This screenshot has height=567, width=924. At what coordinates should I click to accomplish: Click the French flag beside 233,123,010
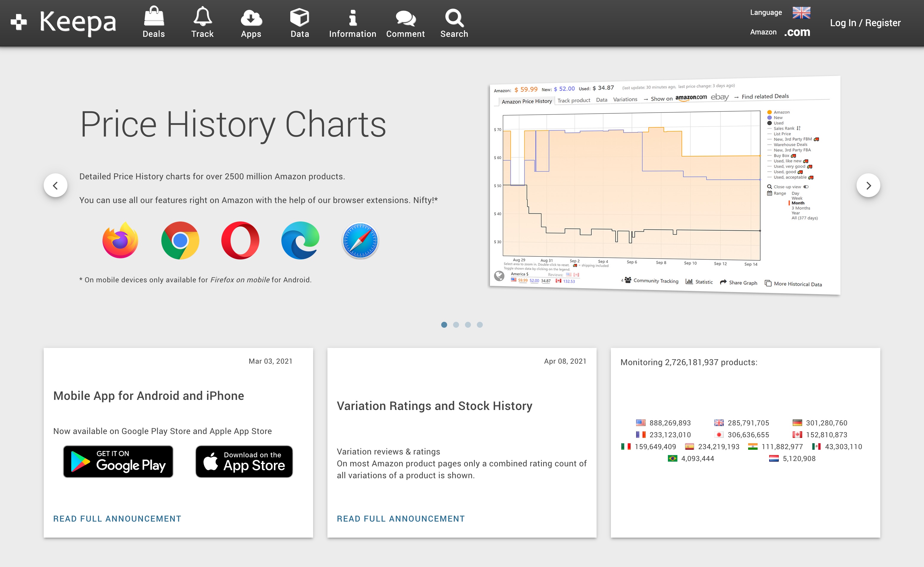[641, 435]
